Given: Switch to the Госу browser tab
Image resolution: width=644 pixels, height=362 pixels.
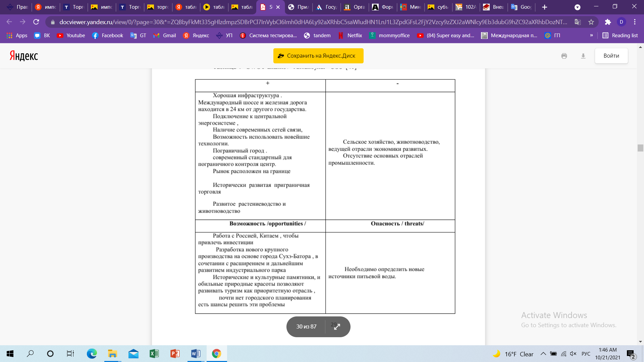Looking at the screenshot, I should click(x=327, y=7).
